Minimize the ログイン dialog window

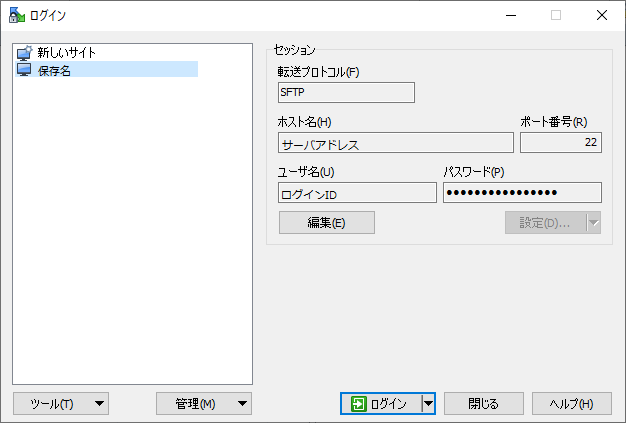click(x=510, y=15)
